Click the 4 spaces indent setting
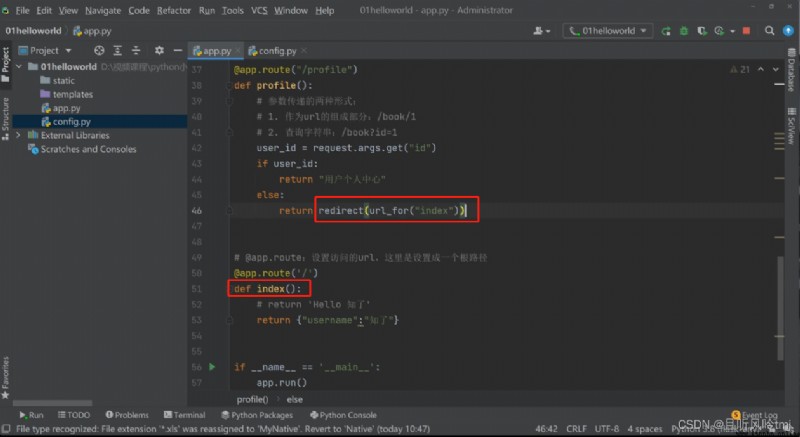Image resolution: width=800 pixels, height=437 pixels. pyautogui.click(x=645, y=429)
